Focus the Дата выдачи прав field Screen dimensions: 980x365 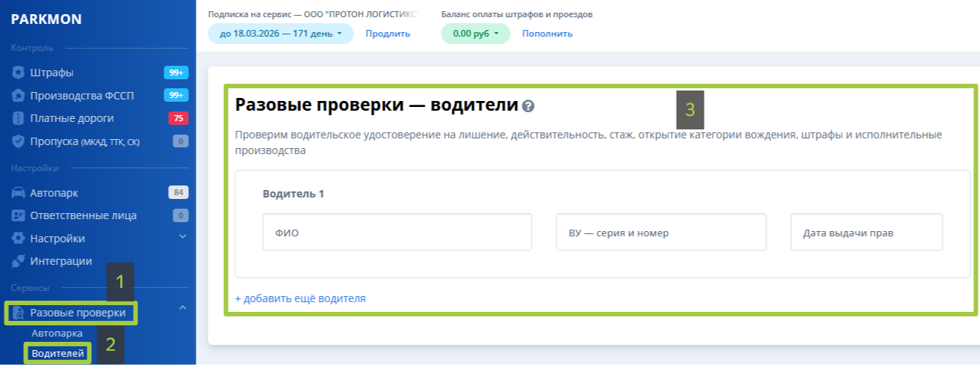[866, 233]
